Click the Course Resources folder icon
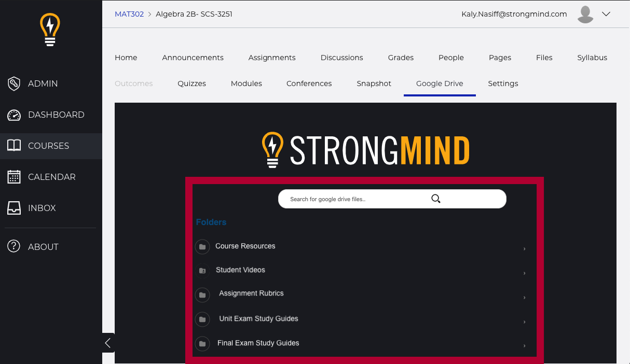Viewport: 630px width, 364px height. click(202, 247)
